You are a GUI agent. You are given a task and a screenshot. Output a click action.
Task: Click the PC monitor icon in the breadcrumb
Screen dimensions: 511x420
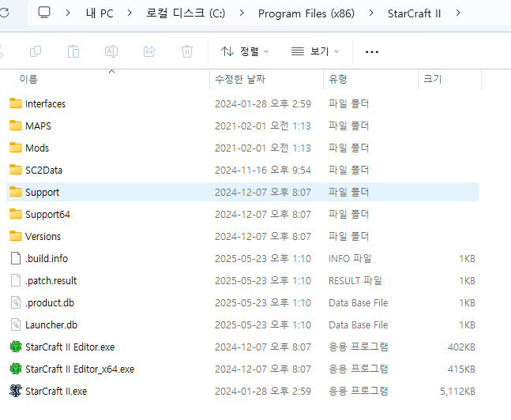(x=44, y=13)
